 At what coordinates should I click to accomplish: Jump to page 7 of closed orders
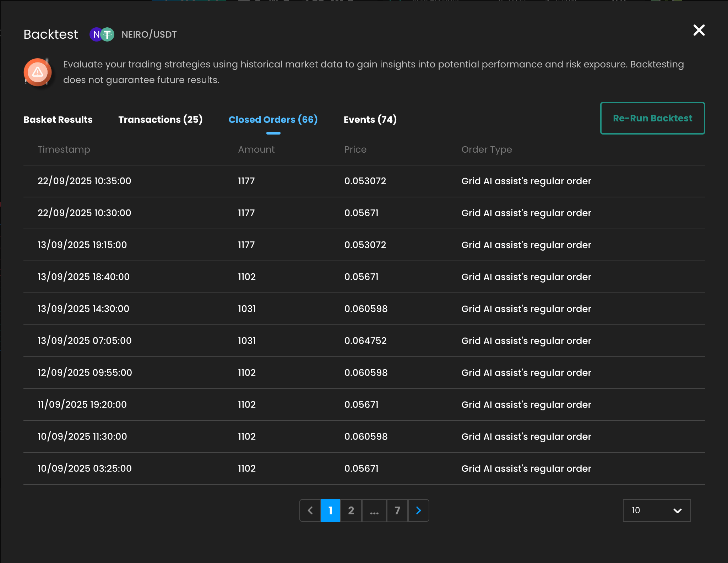point(397,510)
